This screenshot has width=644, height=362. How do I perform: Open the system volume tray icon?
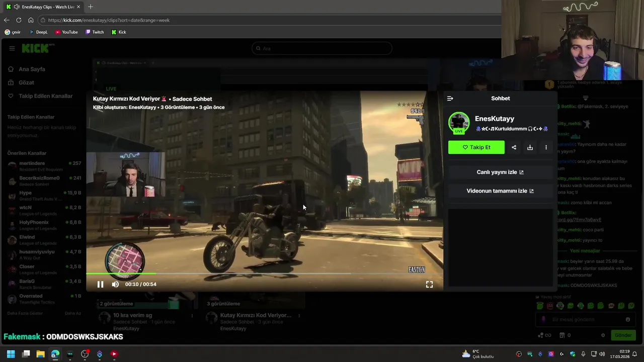602,354
